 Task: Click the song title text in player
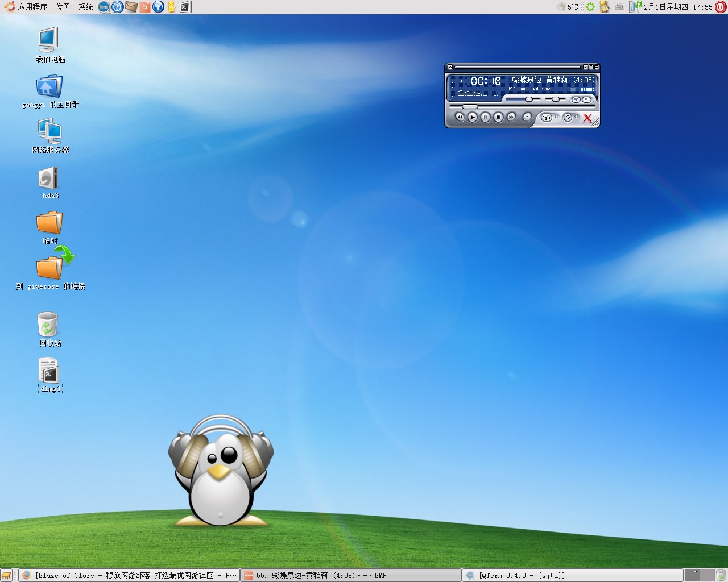coord(553,80)
